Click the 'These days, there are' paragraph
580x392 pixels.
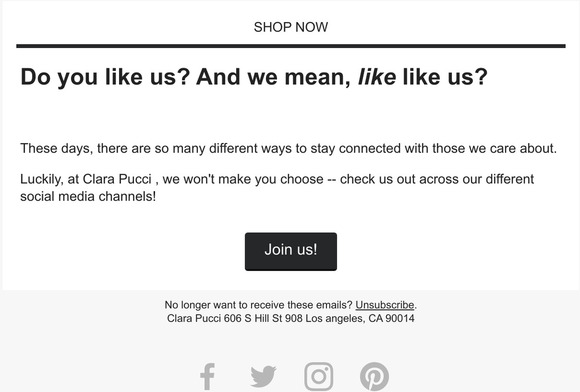click(x=289, y=148)
